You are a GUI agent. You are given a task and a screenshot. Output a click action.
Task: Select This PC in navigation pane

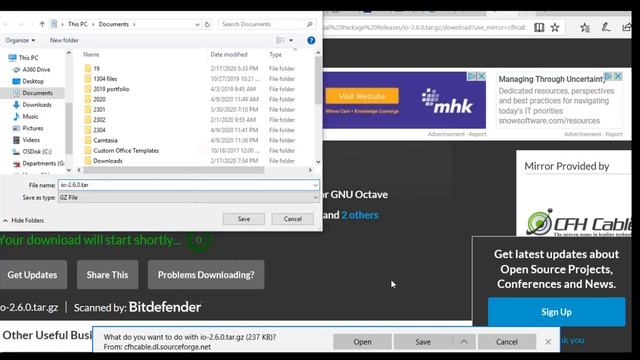pyautogui.click(x=28, y=58)
